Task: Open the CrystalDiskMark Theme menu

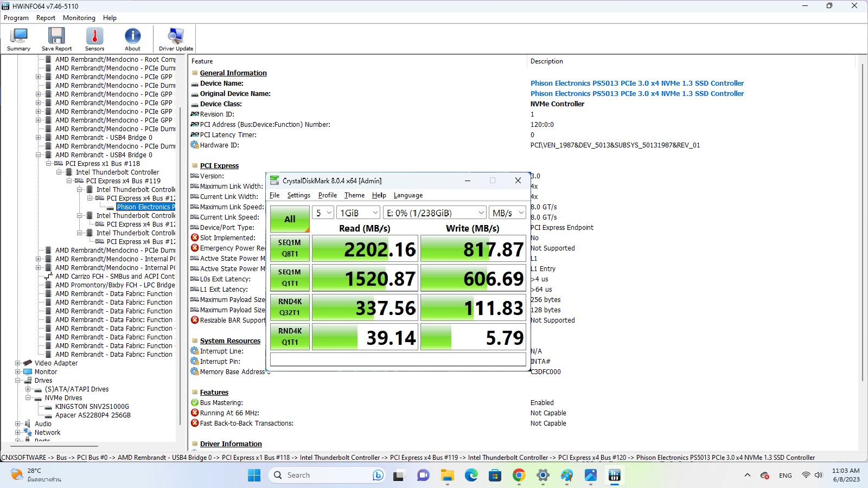Action: [x=354, y=195]
